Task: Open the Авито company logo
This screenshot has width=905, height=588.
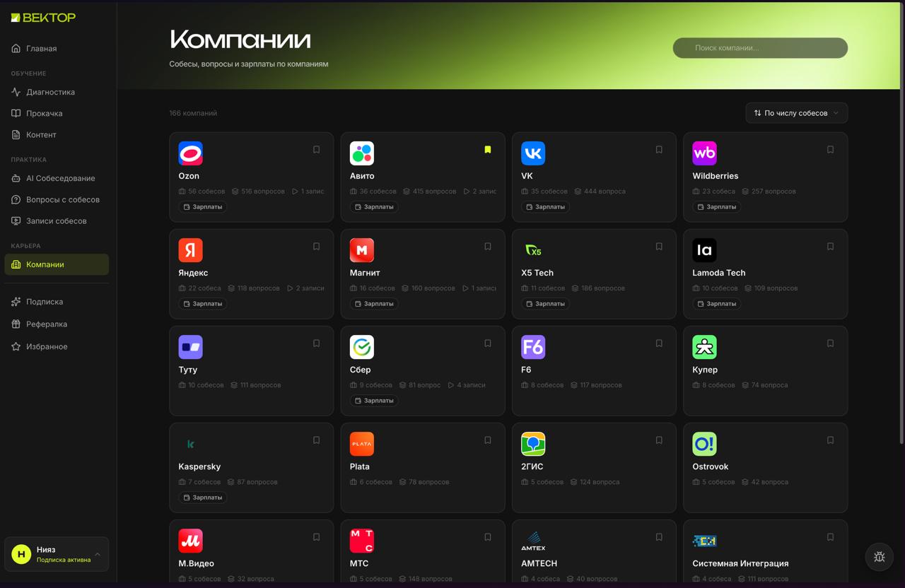Action: [362, 153]
